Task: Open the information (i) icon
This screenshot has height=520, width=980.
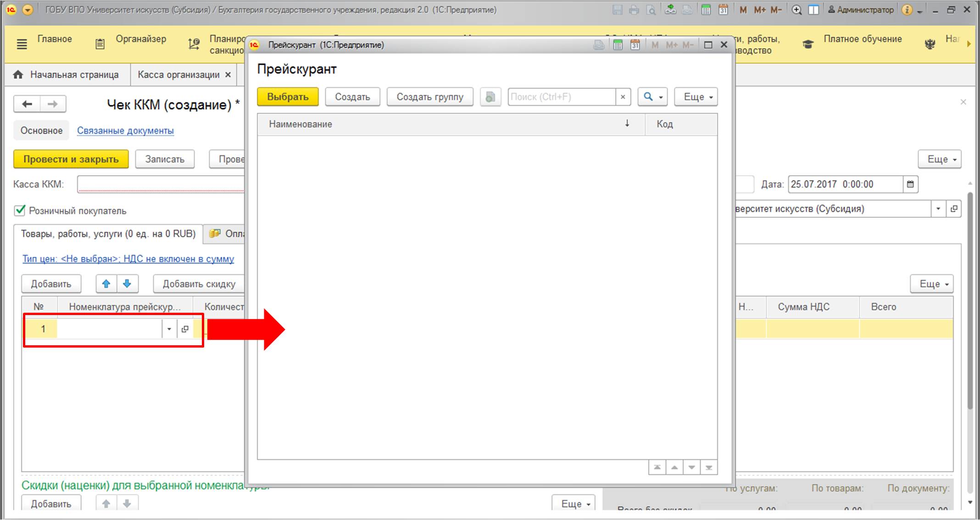Action: click(x=907, y=10)
